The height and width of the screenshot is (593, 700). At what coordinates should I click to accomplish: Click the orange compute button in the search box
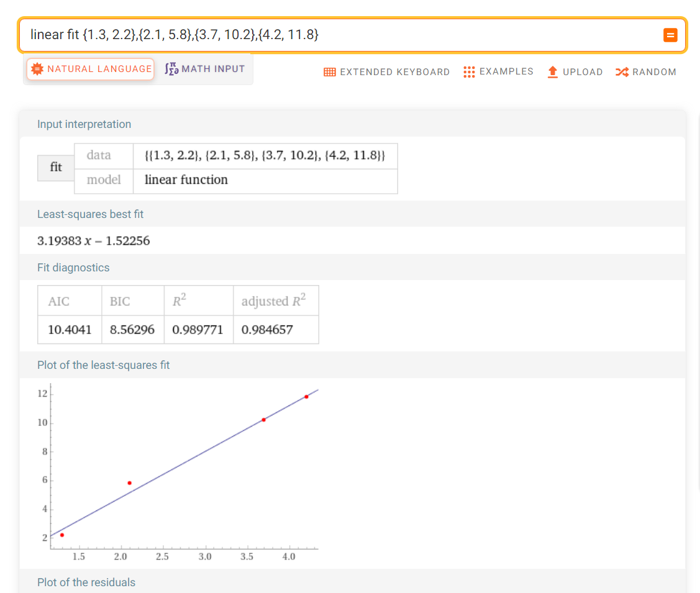click(670, 35)
